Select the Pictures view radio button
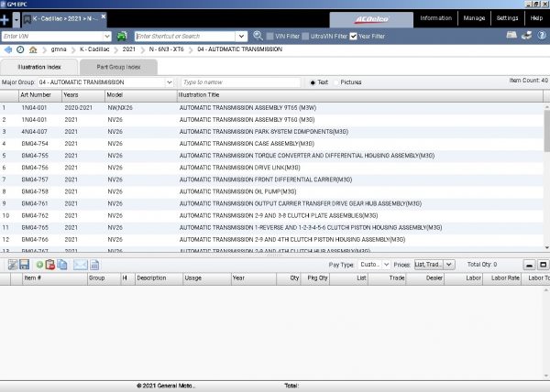 (x=336, y=82)
